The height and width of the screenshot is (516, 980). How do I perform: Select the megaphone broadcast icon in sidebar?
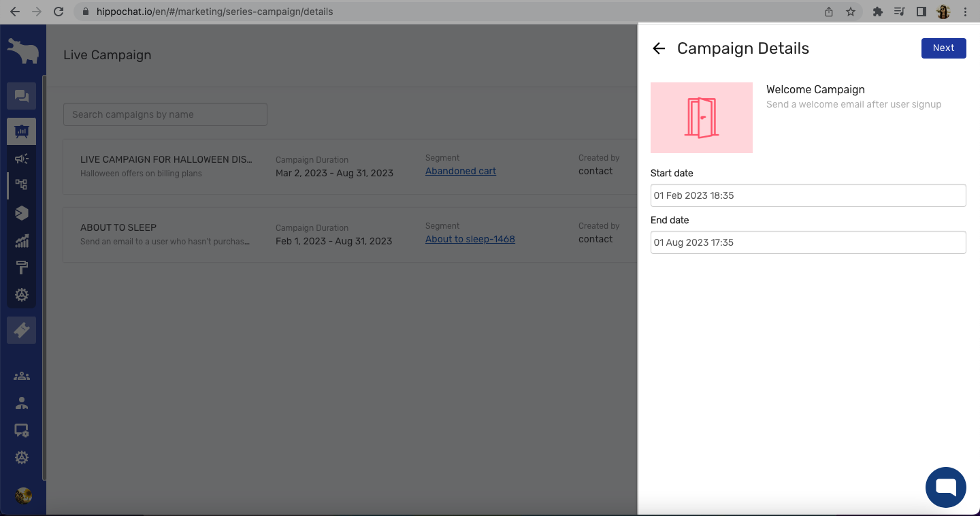point(22,159)
